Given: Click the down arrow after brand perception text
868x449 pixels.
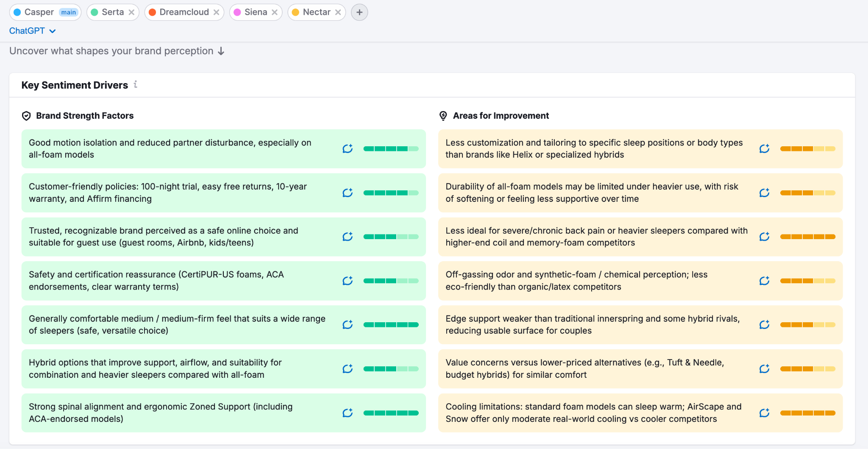Looking at the screenshot, I should coord(221,51).
